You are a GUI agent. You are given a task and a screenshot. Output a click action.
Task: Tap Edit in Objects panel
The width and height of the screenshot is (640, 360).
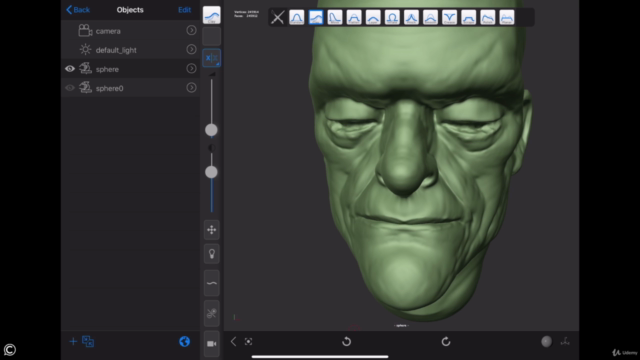coord(184,9)
